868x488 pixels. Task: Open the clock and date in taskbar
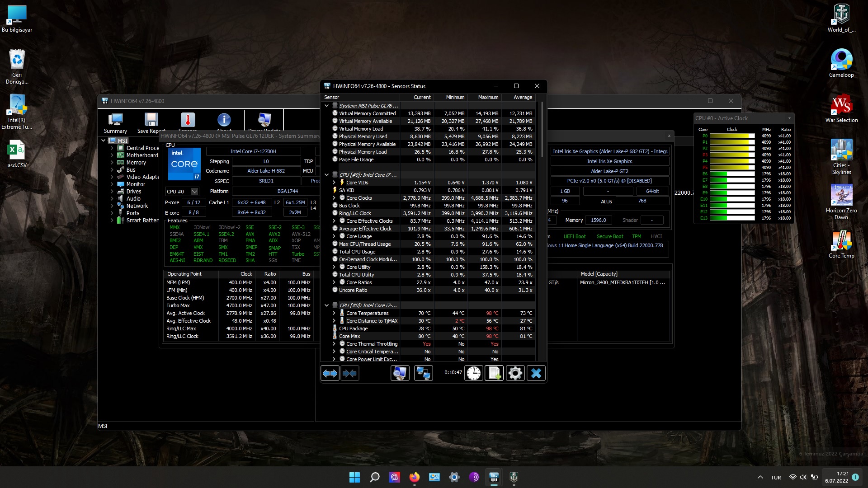tap(836, 477)
